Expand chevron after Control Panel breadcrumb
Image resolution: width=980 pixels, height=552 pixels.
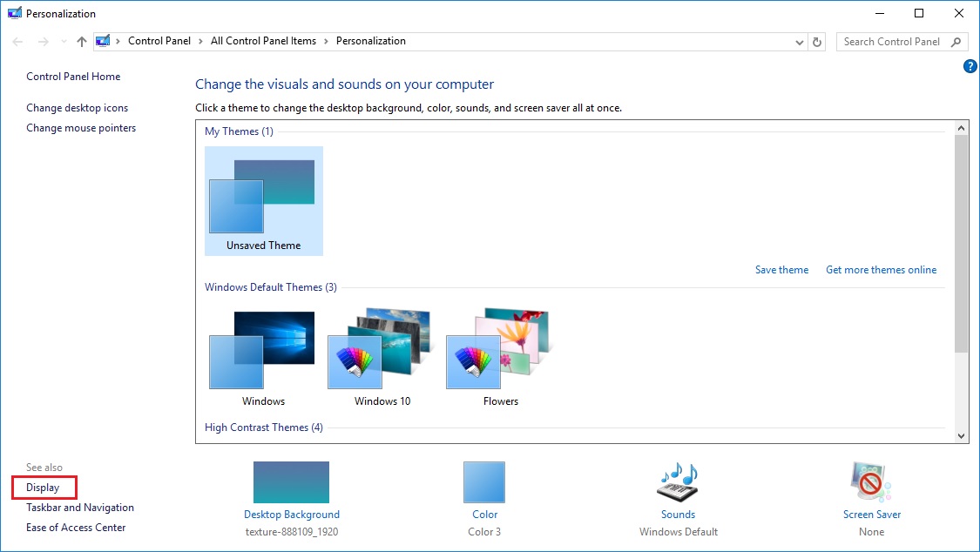(200, 41)
